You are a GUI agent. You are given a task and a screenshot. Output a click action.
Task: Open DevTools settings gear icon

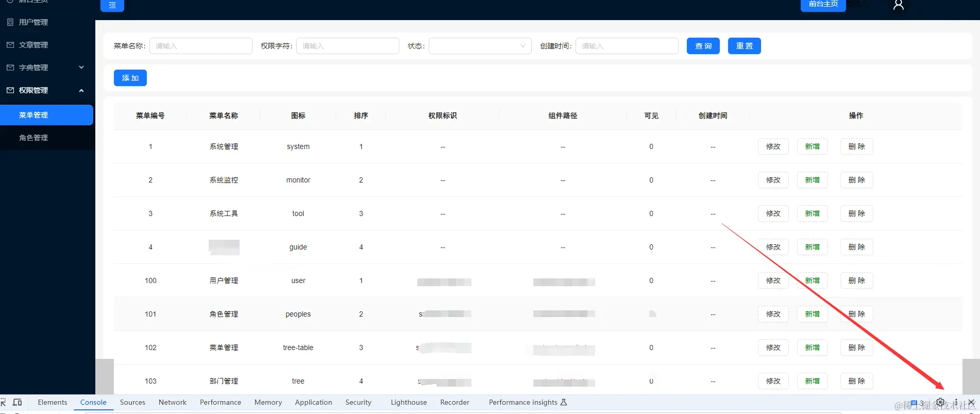pyautogui.click(x=940, y=402)
